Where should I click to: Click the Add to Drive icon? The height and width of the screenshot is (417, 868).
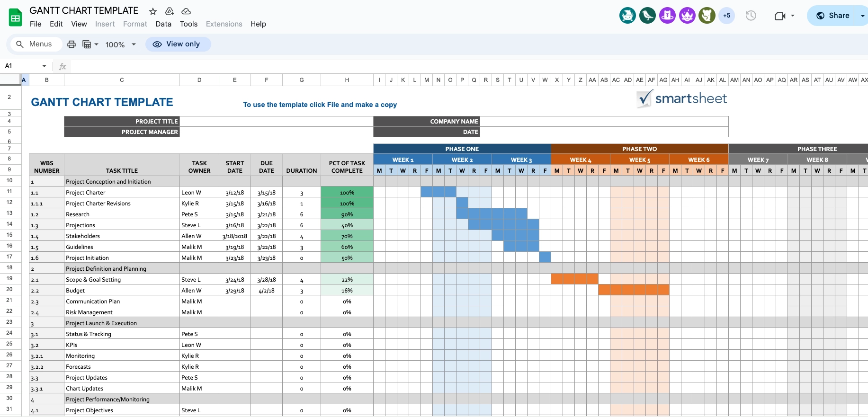pyautogui.click(x=169, y=11)
